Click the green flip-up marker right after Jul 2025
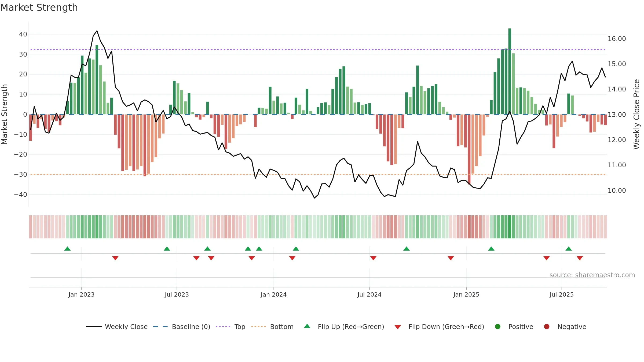644x362 pixels. coord(569,249)
